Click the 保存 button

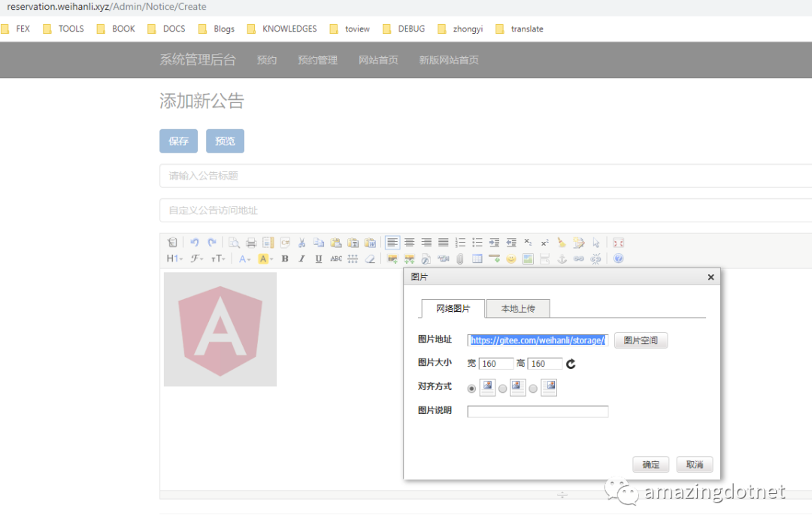[179, 141]
